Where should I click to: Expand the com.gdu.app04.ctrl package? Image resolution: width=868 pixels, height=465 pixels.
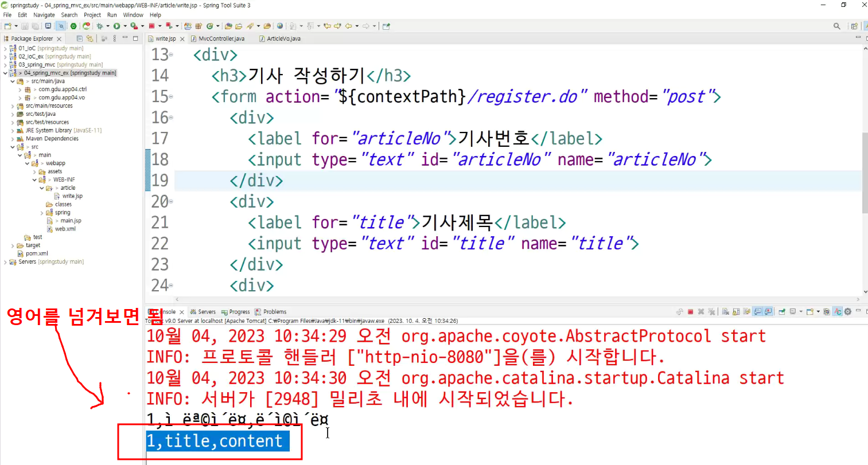pos(20,89)
